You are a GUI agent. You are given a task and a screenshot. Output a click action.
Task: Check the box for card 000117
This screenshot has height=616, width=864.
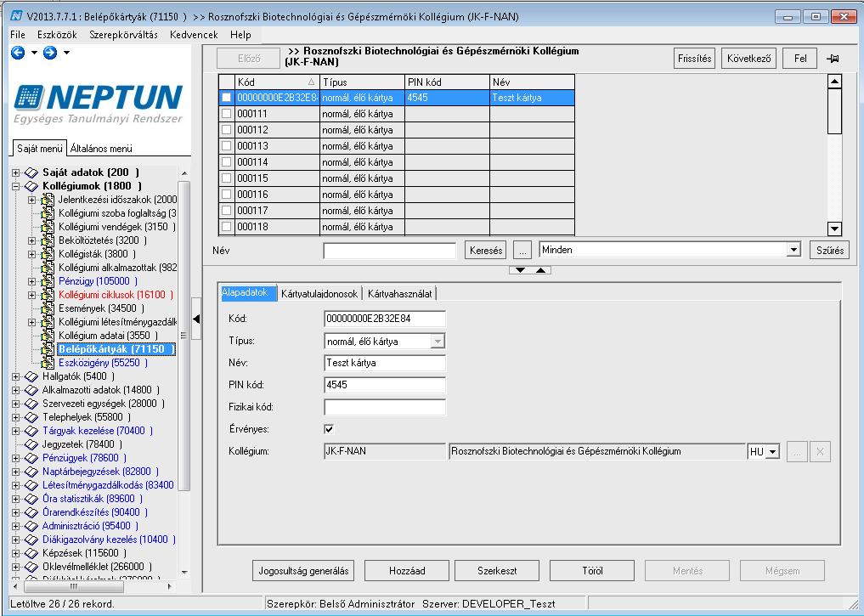(x=227, y=211)
